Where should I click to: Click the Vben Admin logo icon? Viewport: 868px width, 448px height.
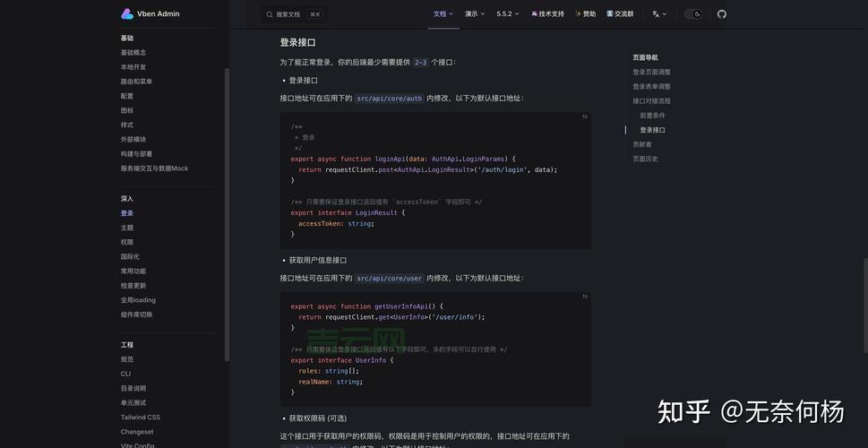pos(127,13)
